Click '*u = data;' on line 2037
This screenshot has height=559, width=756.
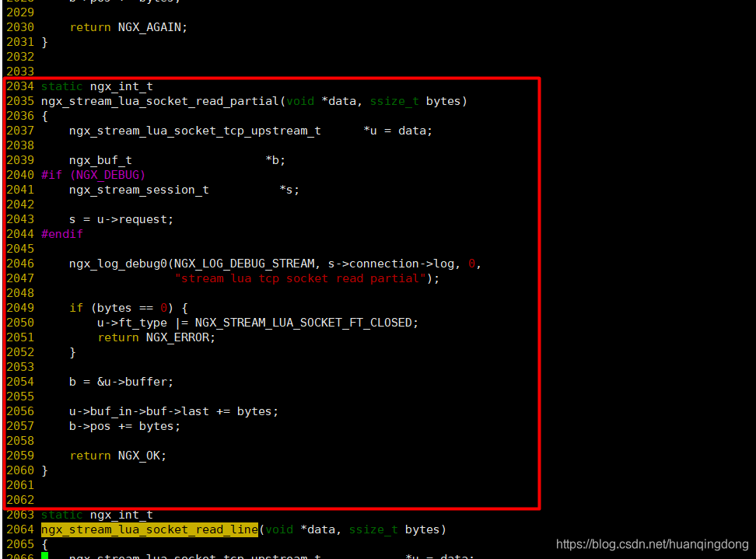[x=397, y=131]
